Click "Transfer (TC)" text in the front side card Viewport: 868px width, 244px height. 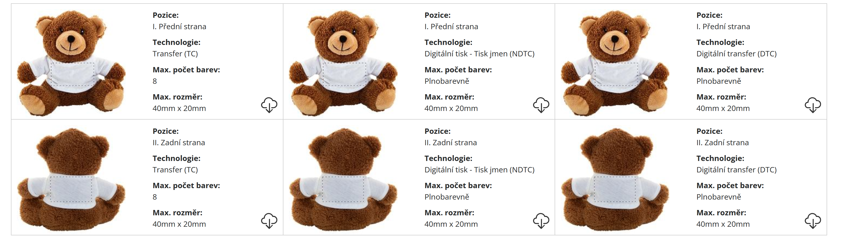[x=175, y=54]
